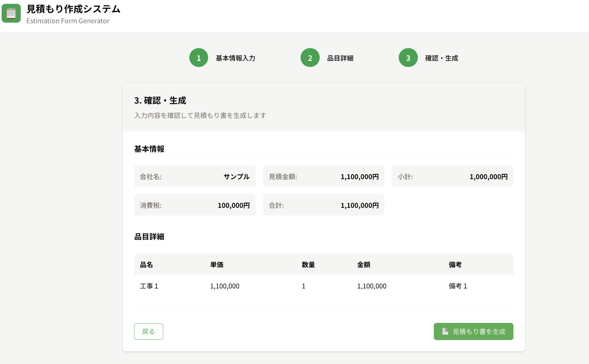
Task: Select the document icon on the generate button
Action: 445,331
